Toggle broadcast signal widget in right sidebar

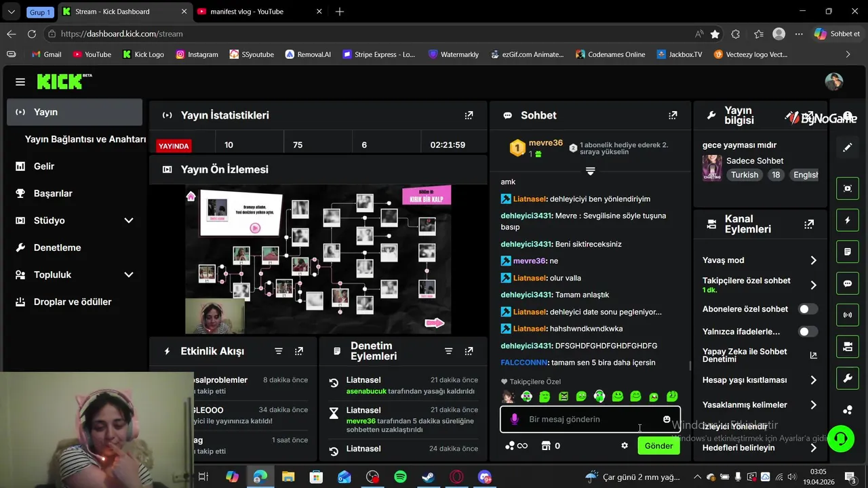(848, 315)
